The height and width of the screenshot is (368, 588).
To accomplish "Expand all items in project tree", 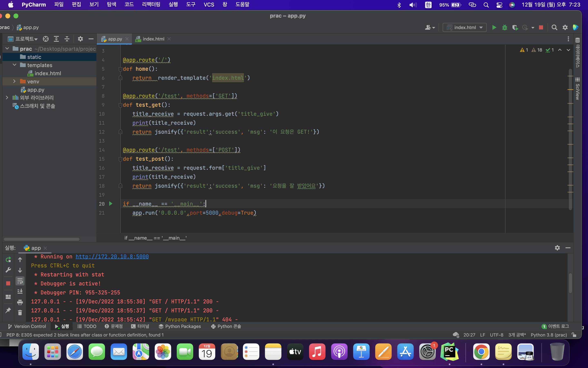I will [56, 39].
